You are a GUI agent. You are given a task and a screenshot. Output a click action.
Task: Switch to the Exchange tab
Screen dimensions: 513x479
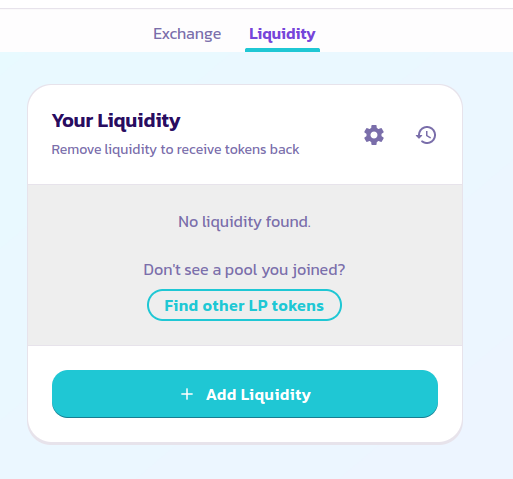pyautogui.click(x=187, y=34)
